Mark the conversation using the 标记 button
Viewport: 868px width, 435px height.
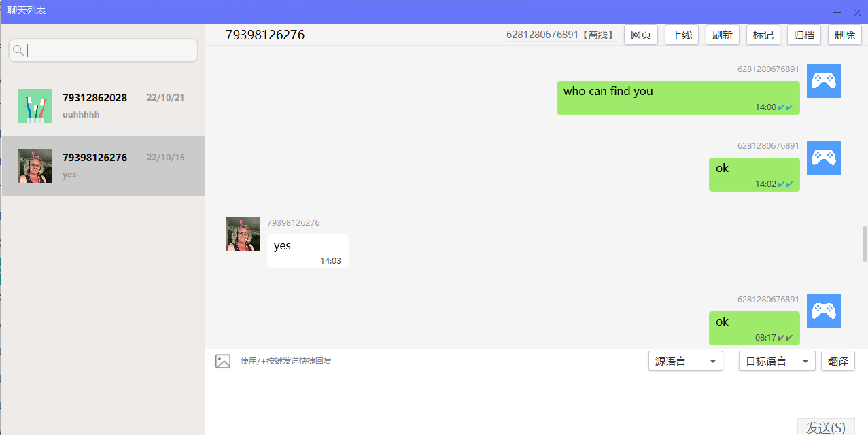click(x=763, y=35)
